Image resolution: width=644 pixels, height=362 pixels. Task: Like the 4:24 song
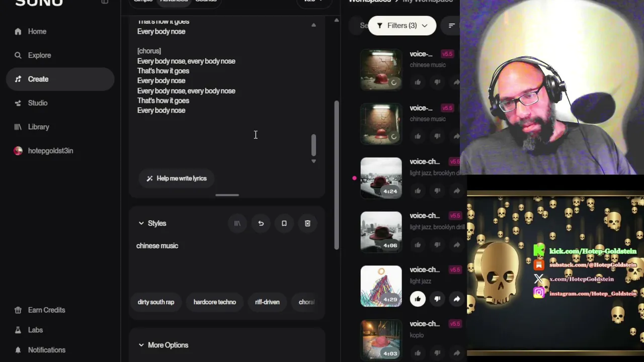[418, 191]
